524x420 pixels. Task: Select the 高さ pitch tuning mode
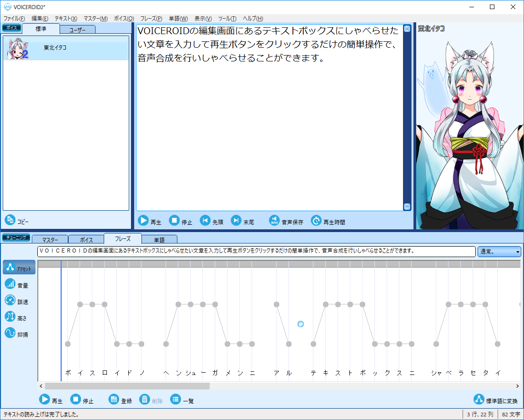(16, 317)
